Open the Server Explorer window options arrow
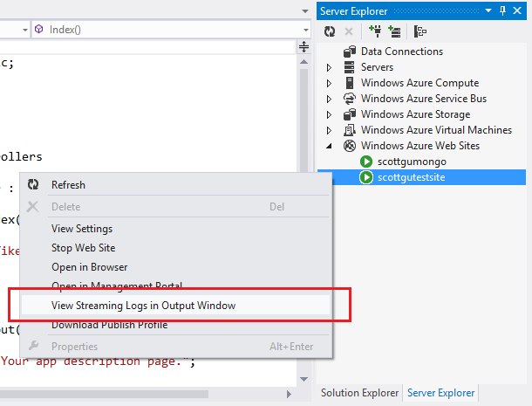Viewport: 532px width, 406px height. 488,10
